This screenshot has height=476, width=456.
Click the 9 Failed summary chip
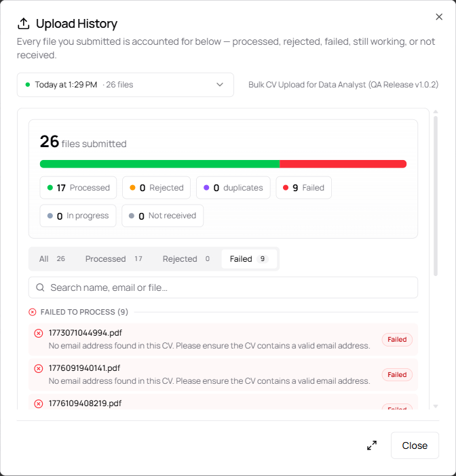(303, 188)
